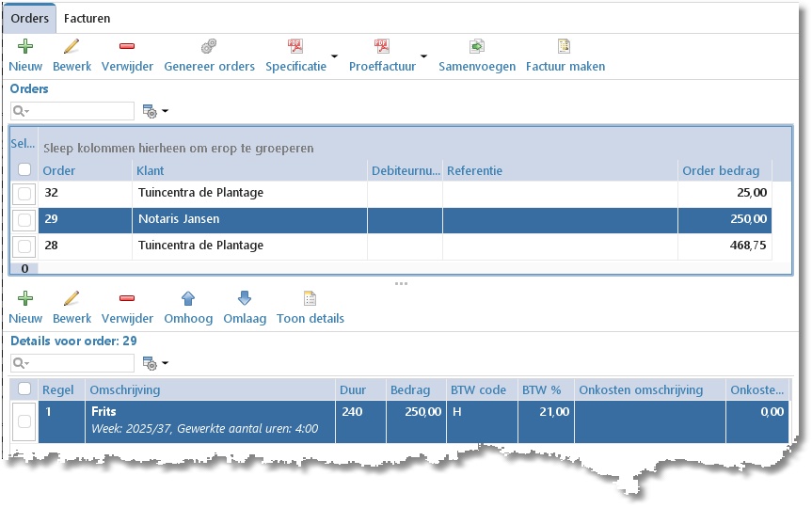Open the Specificatie dropdown arrow
The image size is (812, 508).
click(334, 56)
